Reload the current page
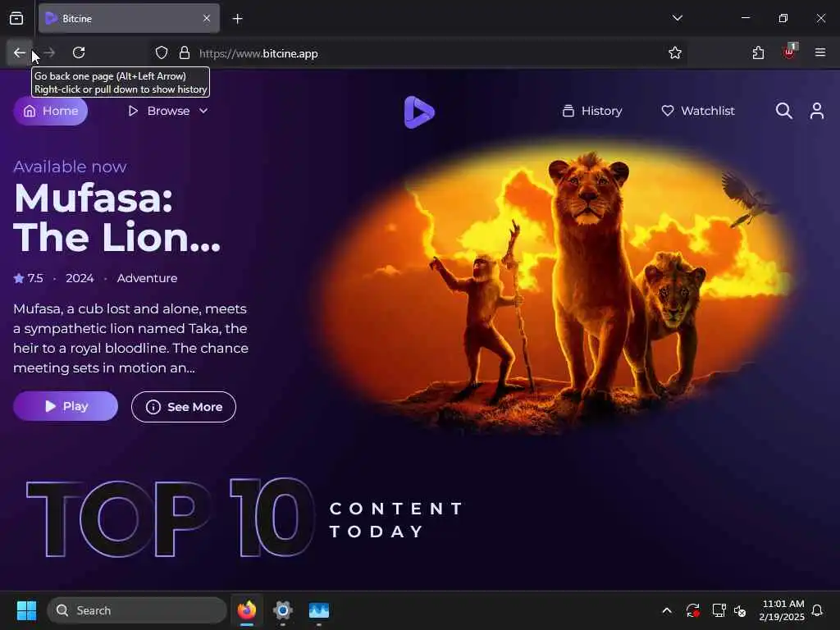The height and width of the screenshot is (630, 840). [79, 52]
